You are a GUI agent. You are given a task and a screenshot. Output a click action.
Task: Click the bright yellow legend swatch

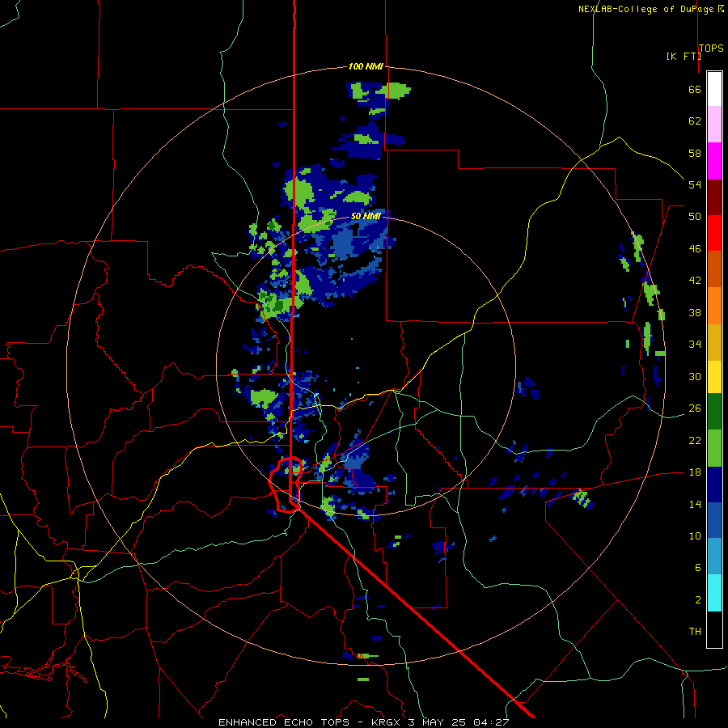tap(714, 377)
